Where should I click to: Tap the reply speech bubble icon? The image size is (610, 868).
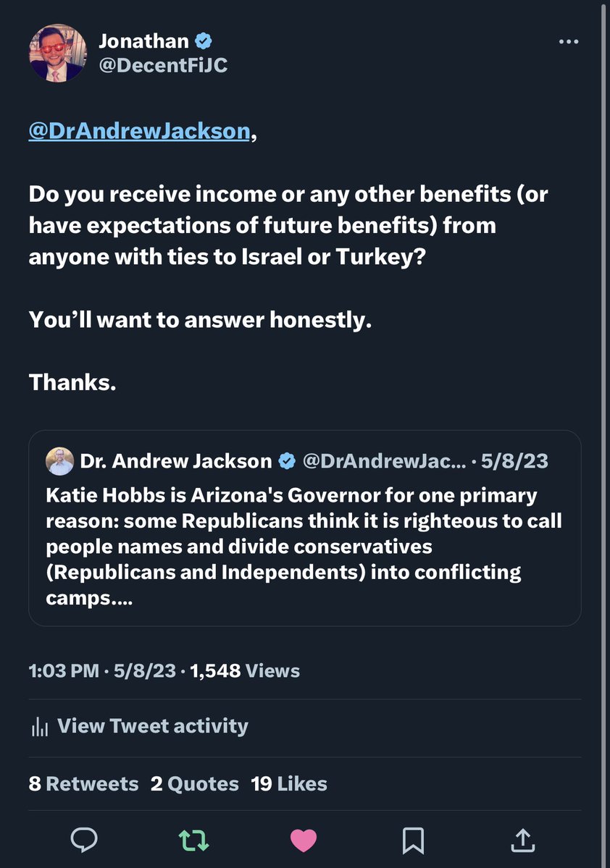84,840
